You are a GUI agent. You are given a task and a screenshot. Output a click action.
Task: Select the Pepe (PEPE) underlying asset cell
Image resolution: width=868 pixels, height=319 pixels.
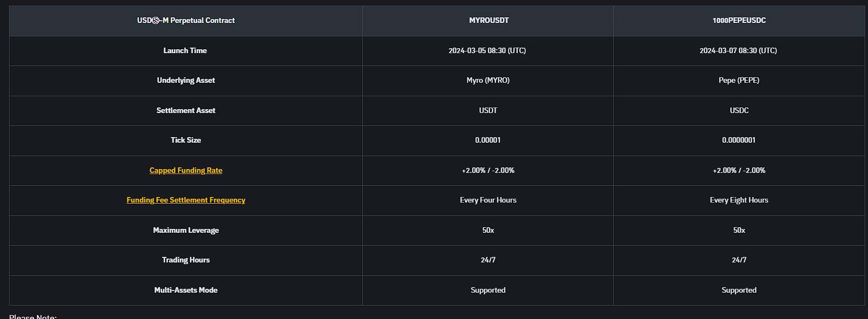(739, 80)
